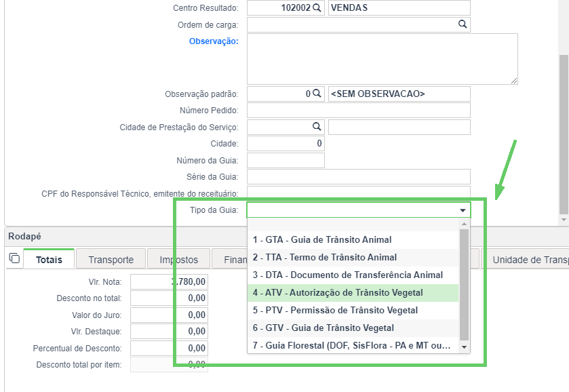
Task: Click the Observação padrão search magnifier
Action: (x=317, y=94)
